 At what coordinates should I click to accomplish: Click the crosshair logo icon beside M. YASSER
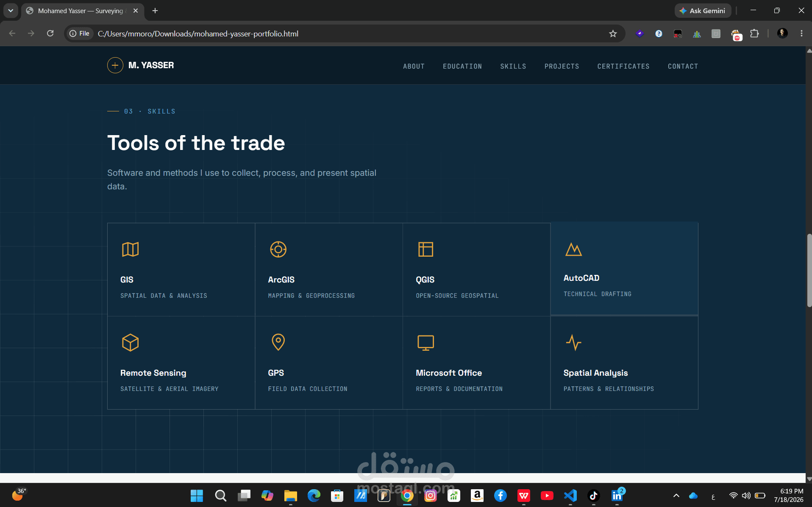115,65
